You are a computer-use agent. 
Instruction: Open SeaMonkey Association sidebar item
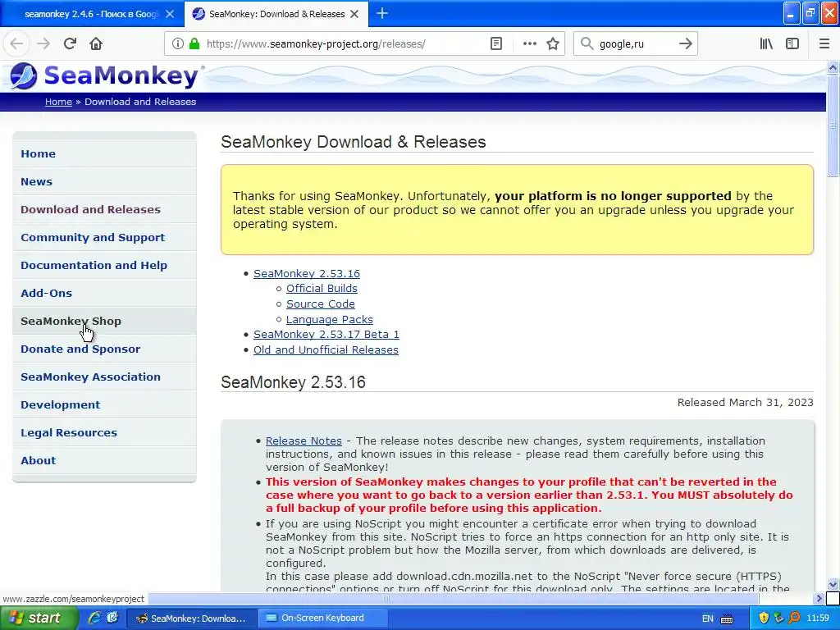click(x=104, y=377)
